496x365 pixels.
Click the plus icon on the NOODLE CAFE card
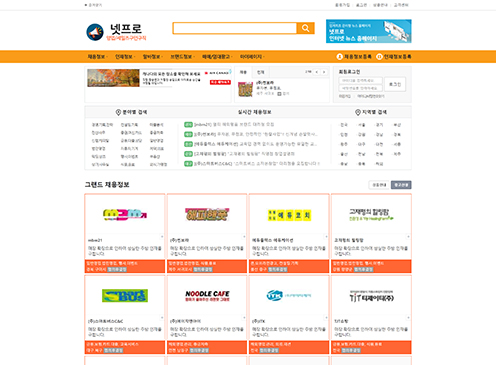244,318
